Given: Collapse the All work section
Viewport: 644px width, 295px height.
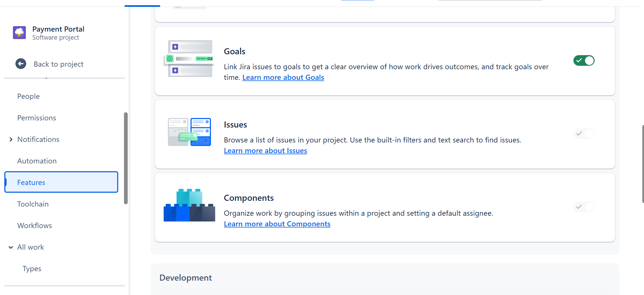Looking at the screenshot, I should pyautogui.click(x=11, y=247).
